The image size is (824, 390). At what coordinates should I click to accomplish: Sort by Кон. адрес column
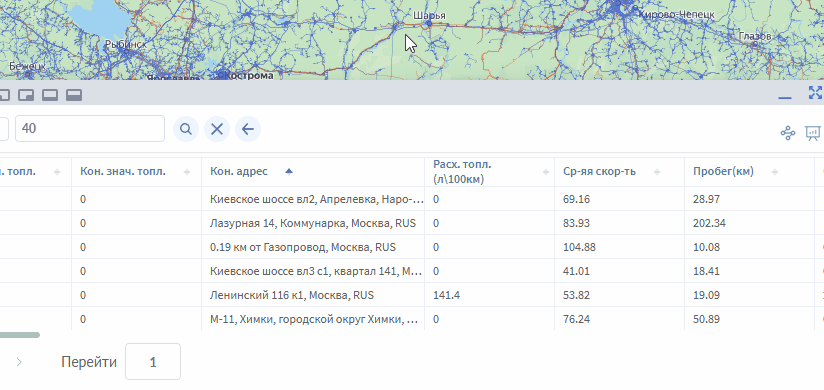(289, 171)
